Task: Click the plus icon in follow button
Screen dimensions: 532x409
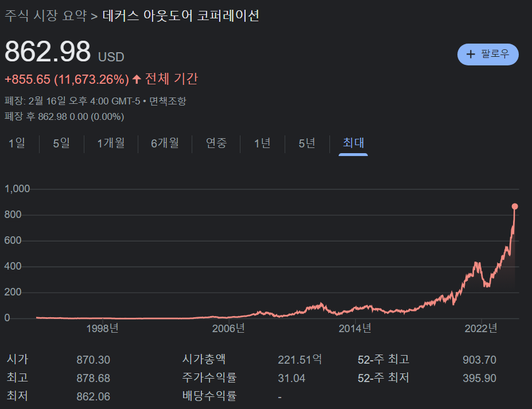Action: coord(471,54)
